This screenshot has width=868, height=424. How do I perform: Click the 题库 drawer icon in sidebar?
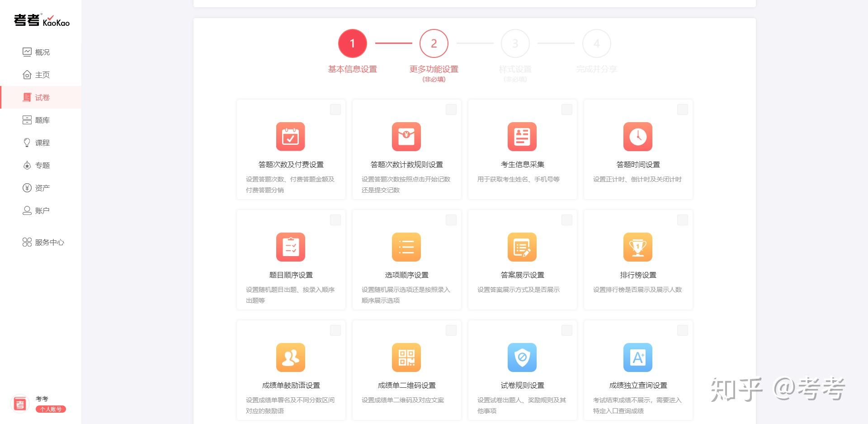click(x=27, y=120)
